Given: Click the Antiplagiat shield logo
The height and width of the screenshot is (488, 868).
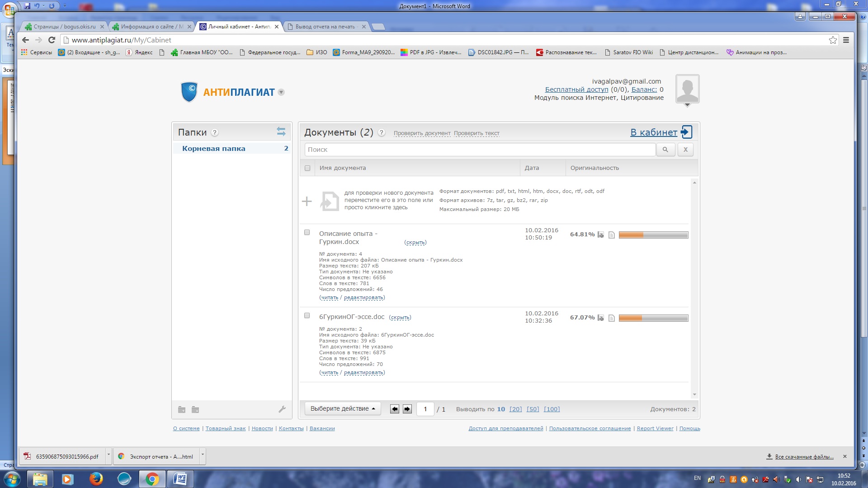Looking at the screenshot, I should (x=189, y=92).
